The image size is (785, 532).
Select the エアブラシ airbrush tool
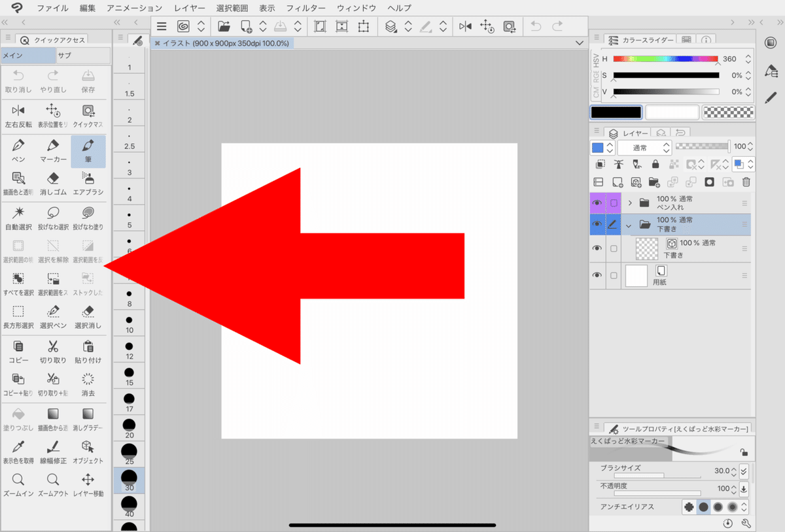pos(88,183)
